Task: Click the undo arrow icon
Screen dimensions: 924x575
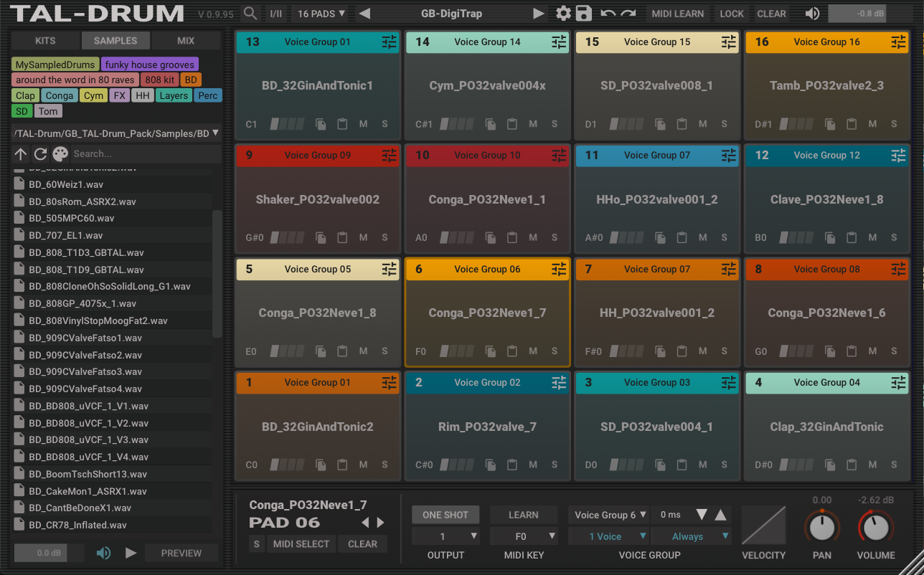Action: (608, 14)
